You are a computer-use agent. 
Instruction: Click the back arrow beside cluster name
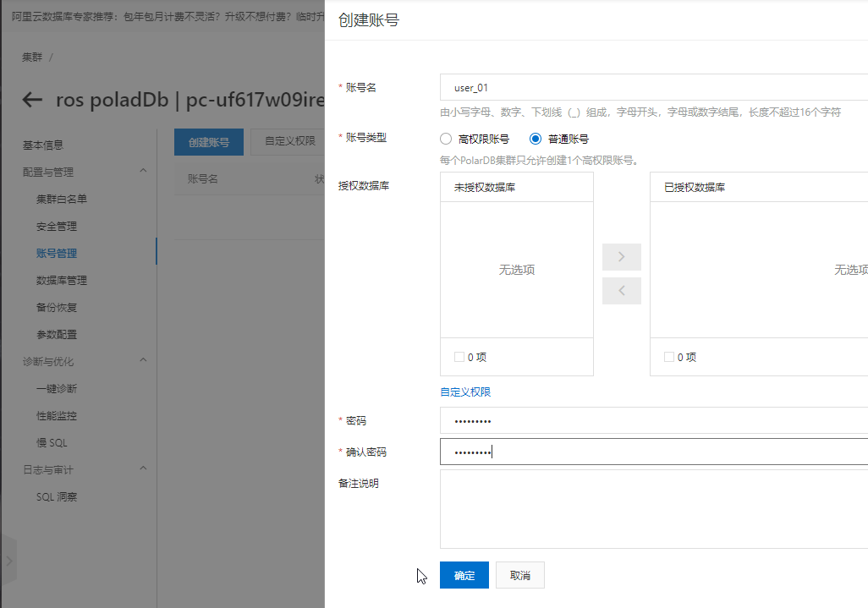point(32,100)
